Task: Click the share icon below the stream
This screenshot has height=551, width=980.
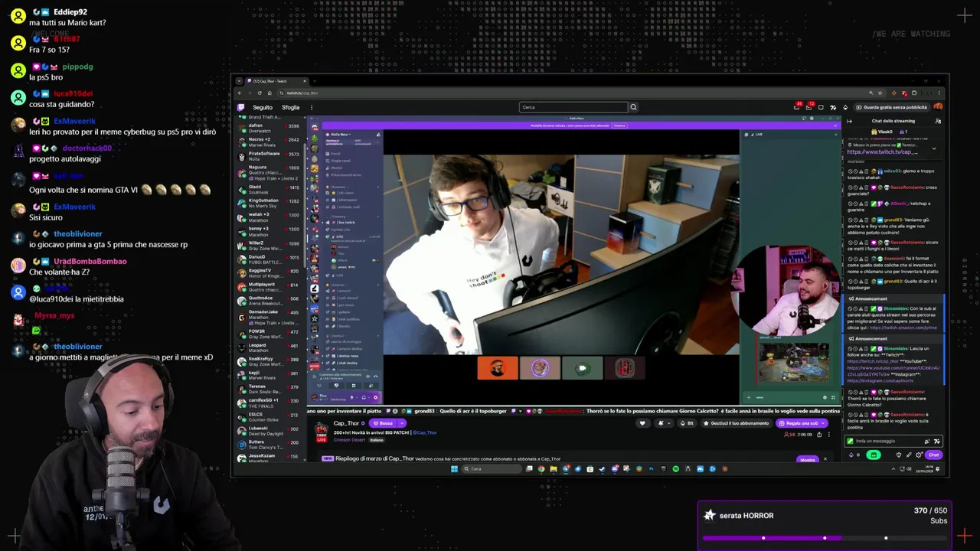Action: click(819, 435)
